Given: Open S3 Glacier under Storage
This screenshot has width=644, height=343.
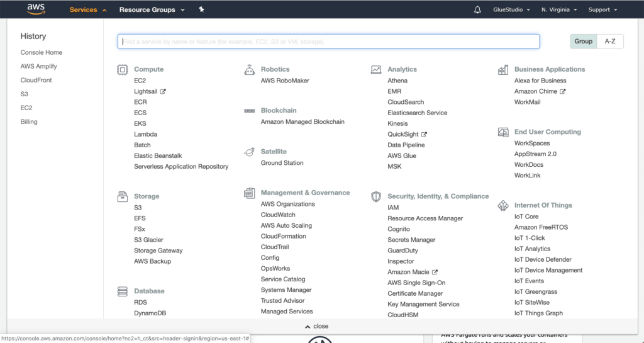Looking at the screenshot, I should coord(148,240).
